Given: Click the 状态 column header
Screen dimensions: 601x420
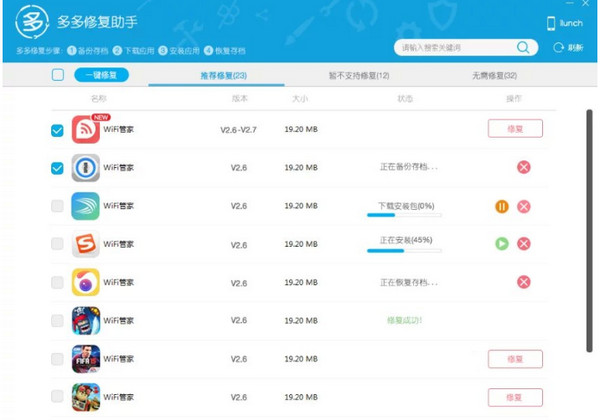Looking at the screenshot, I should coord(405,98).
